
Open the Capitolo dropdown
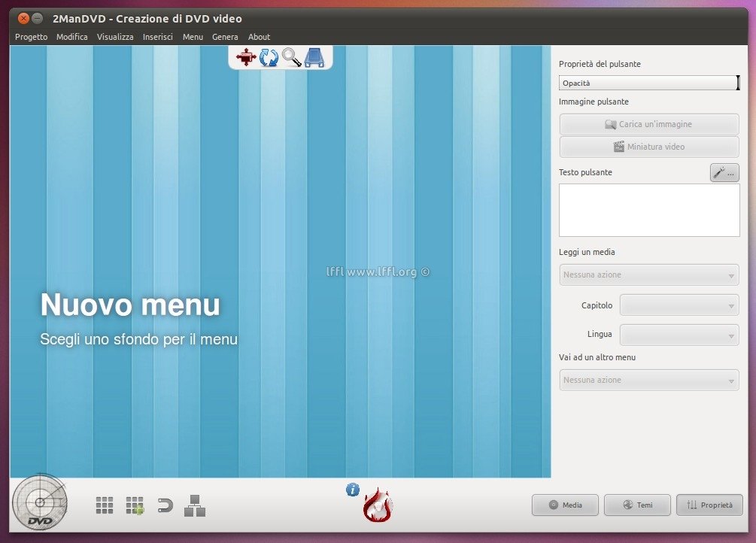click(x=679, y=305)
